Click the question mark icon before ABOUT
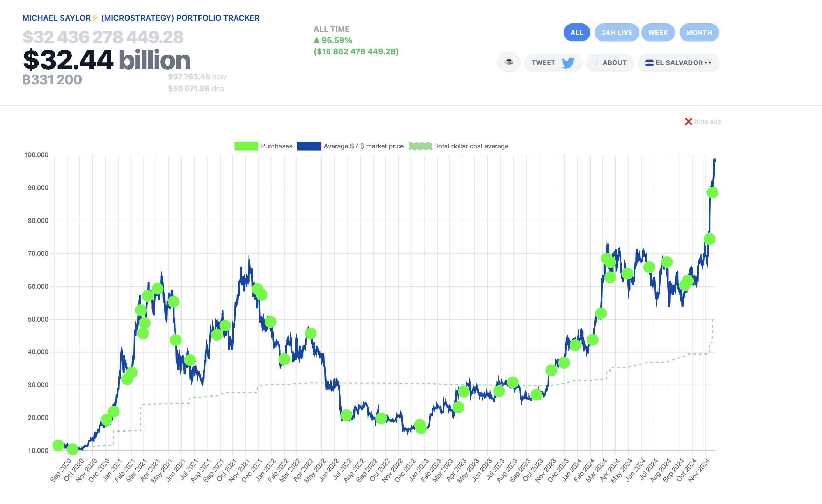Viewport: 822px width, 504px height. point(597,63)
